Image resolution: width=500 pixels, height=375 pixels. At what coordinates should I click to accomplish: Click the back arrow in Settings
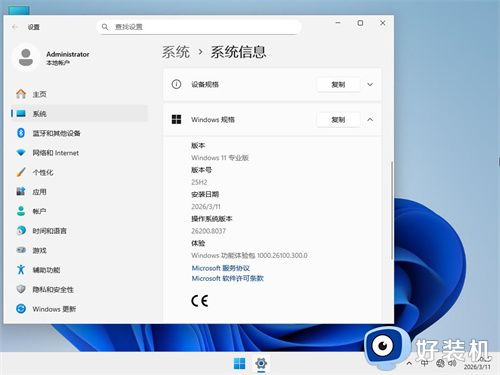15,27
